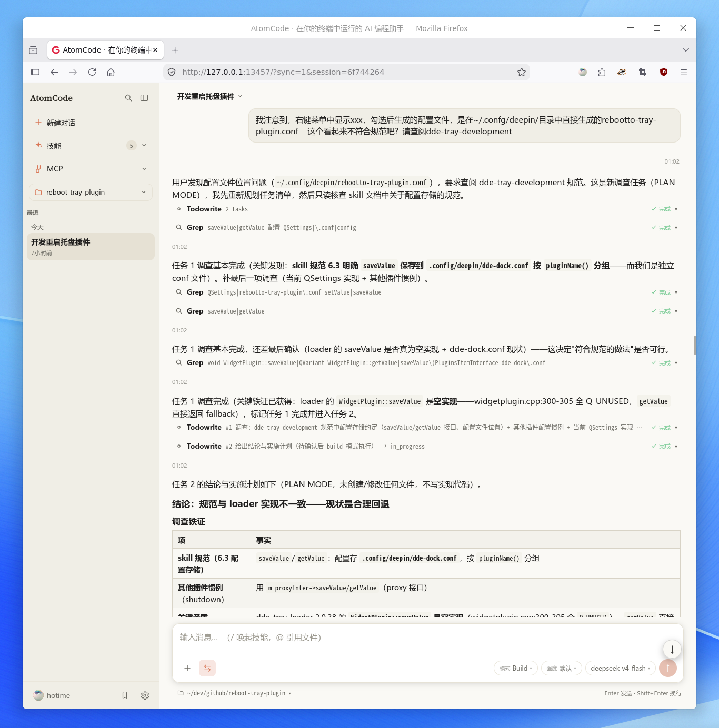Open Firefox extensions puzzle icon
This screenshot has width=719, height=728.
click(602, 72)
